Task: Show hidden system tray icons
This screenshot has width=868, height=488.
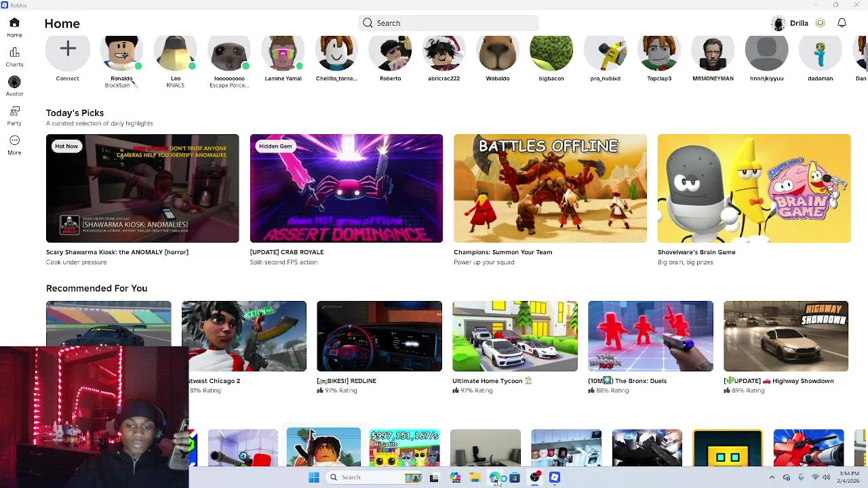Action: click(772, 477)
